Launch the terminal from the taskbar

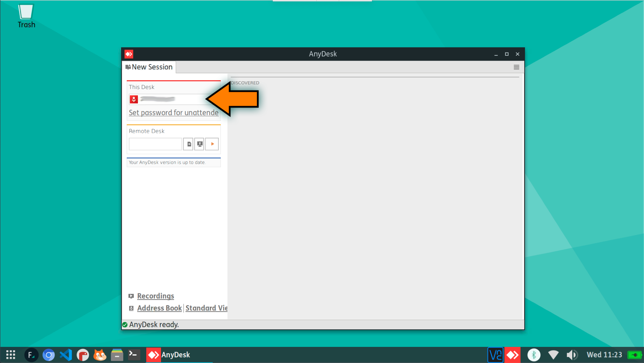[x=134, y=355]
